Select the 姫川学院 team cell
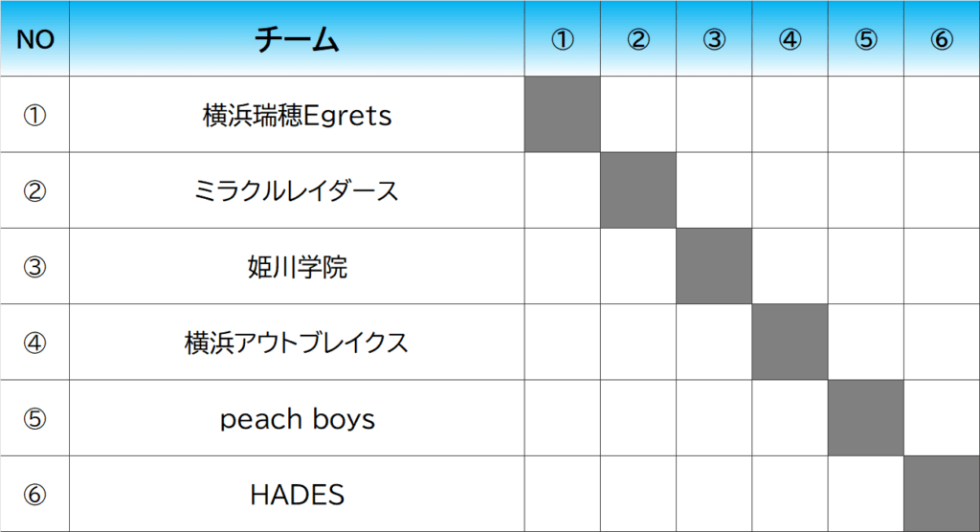 (297, 266)
